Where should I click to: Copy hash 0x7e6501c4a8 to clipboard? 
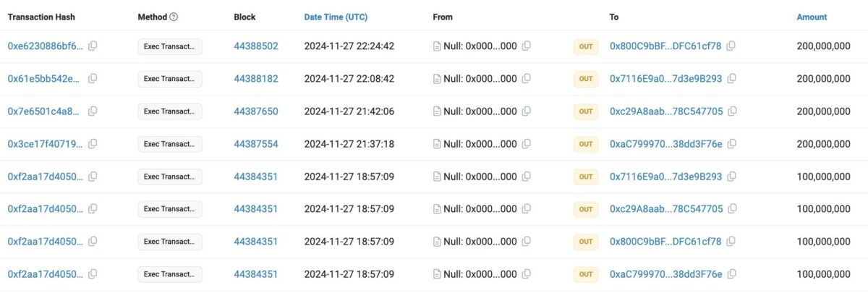click(x=93, y=111)
